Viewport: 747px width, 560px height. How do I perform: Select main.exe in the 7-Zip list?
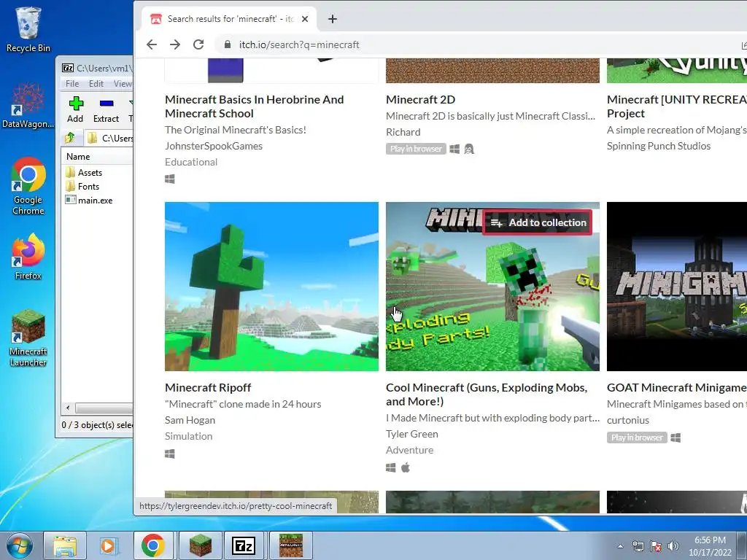point(89,201)
